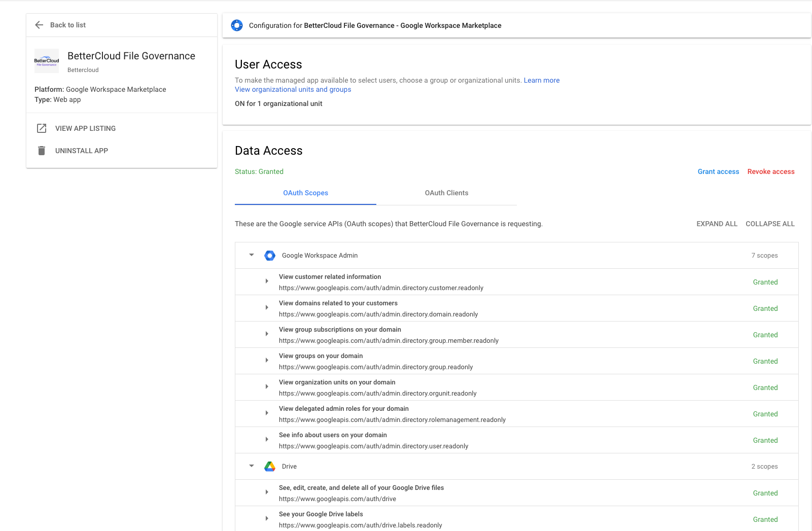Expand See your Google Drive labels scope
812x531 pixels.
267,518
